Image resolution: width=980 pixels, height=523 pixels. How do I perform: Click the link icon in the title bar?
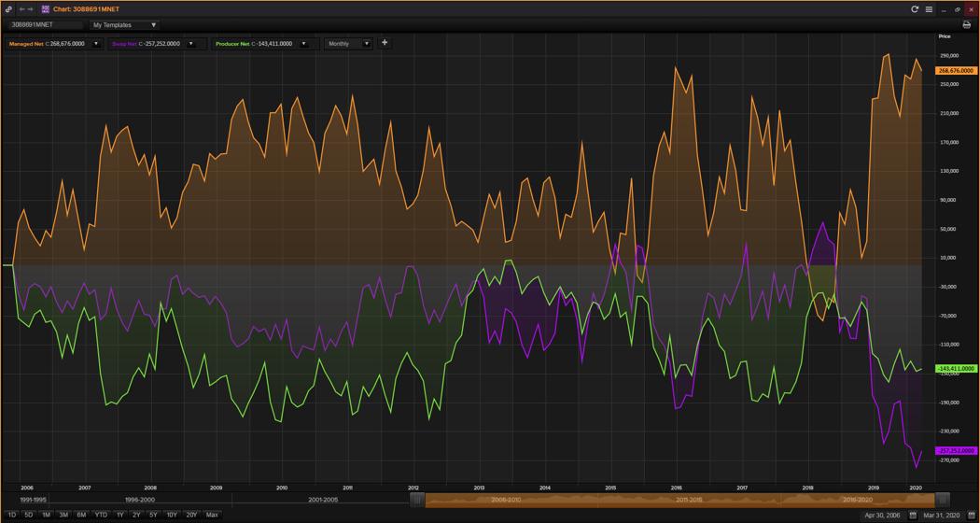click(x=8, y=9)
